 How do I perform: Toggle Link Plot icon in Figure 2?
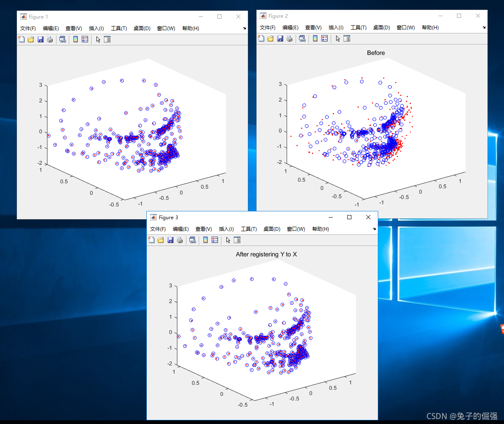tap(302, 38)
